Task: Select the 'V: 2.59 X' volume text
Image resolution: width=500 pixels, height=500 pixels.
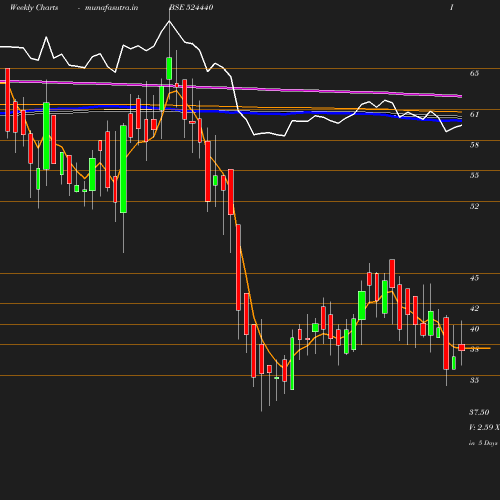Action: [x=484, y=427]
